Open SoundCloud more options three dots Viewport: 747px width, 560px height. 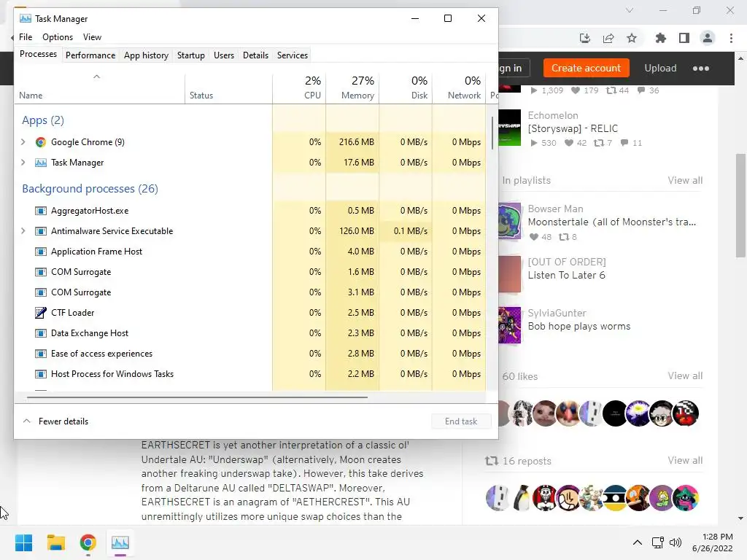pyautogui.click(x=701, y=68)
